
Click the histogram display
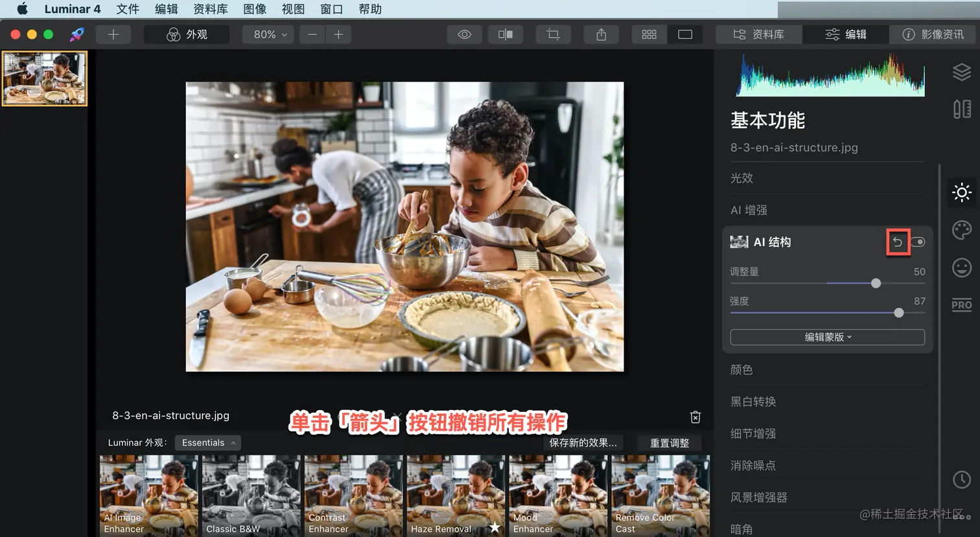(831, 74)
